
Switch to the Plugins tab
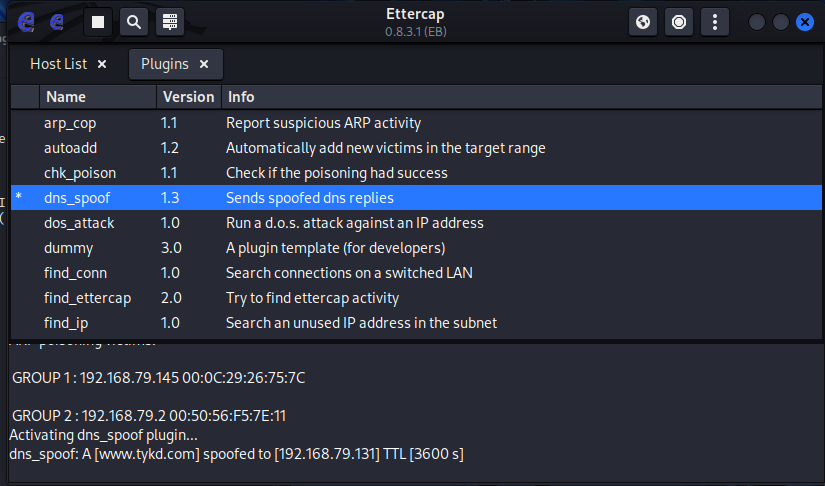(164, 64)
